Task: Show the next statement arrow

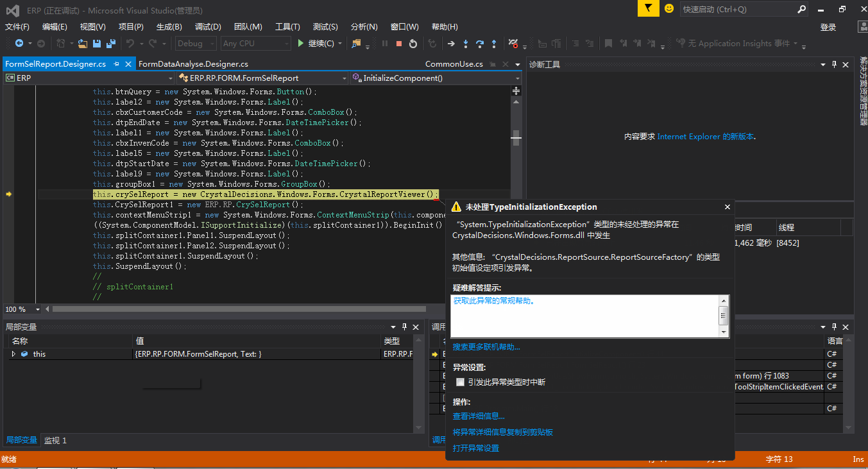Action: (451, 44)
